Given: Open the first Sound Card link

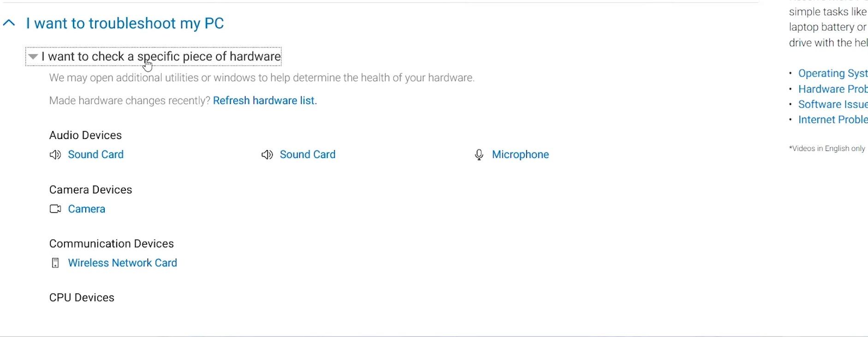Looking at the screenshot, I should click(95, 155).
